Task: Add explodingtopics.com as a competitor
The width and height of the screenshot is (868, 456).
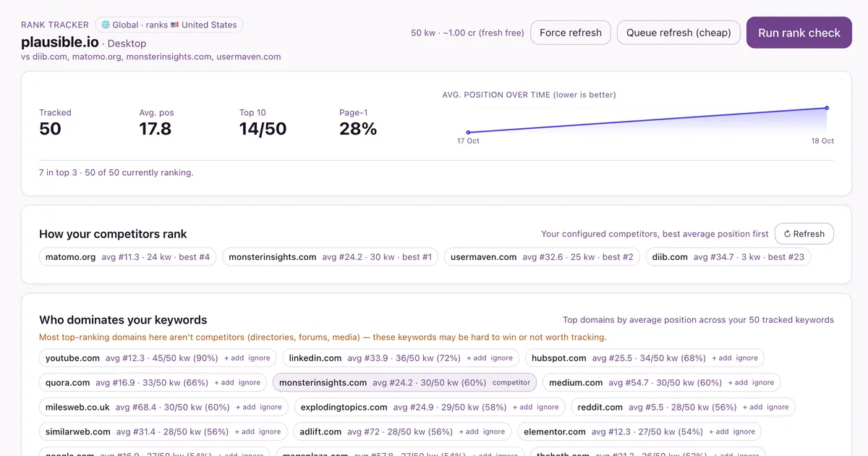Action: (x=523, y=408)
